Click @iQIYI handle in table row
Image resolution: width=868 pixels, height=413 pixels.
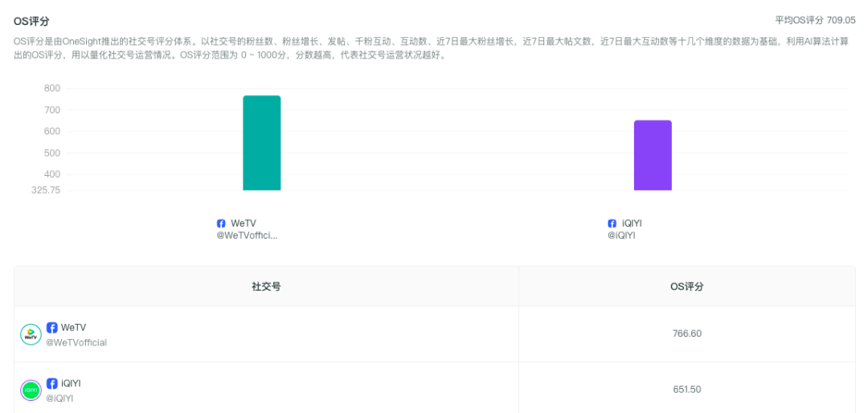[x=59, y=398]
